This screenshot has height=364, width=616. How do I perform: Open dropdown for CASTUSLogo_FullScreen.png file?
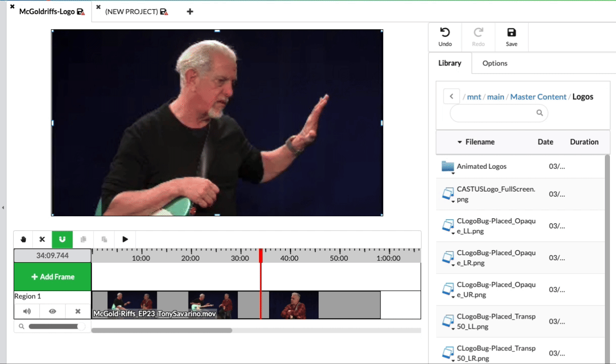tap(453, 202)
